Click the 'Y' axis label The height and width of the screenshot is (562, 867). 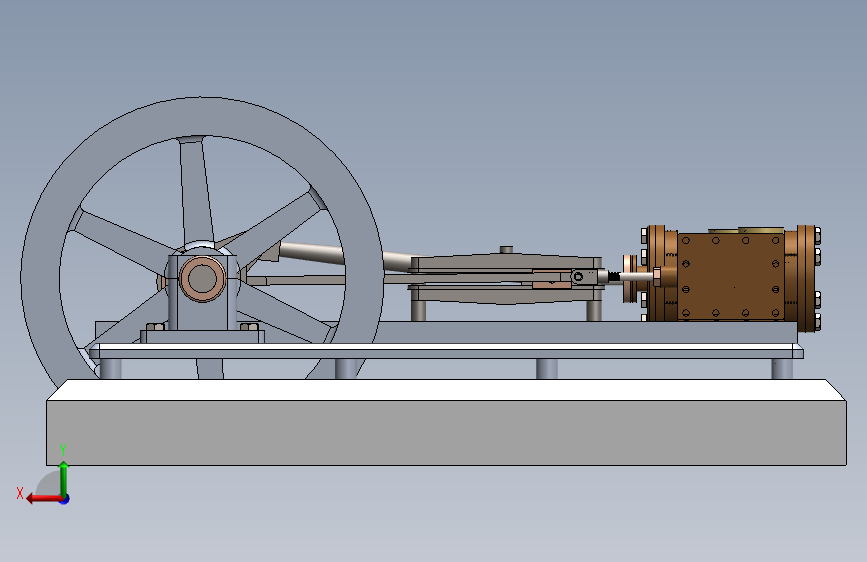[63, 450]
